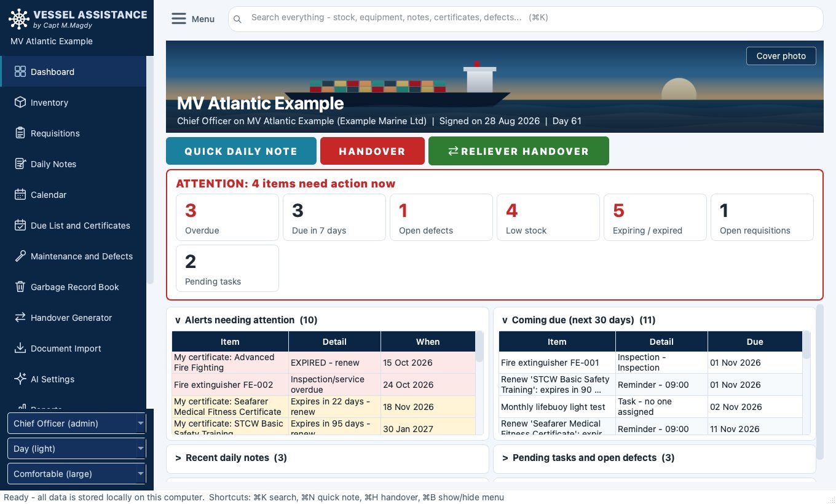Click the Alerts table vertical scrollbar

[479, 347]
